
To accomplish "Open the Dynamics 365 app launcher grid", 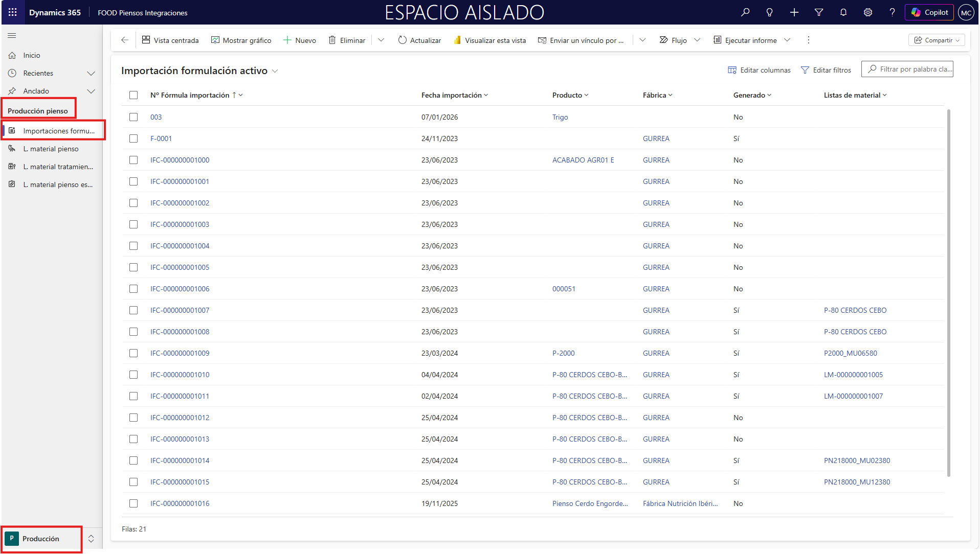I will (x=13, y=12).
